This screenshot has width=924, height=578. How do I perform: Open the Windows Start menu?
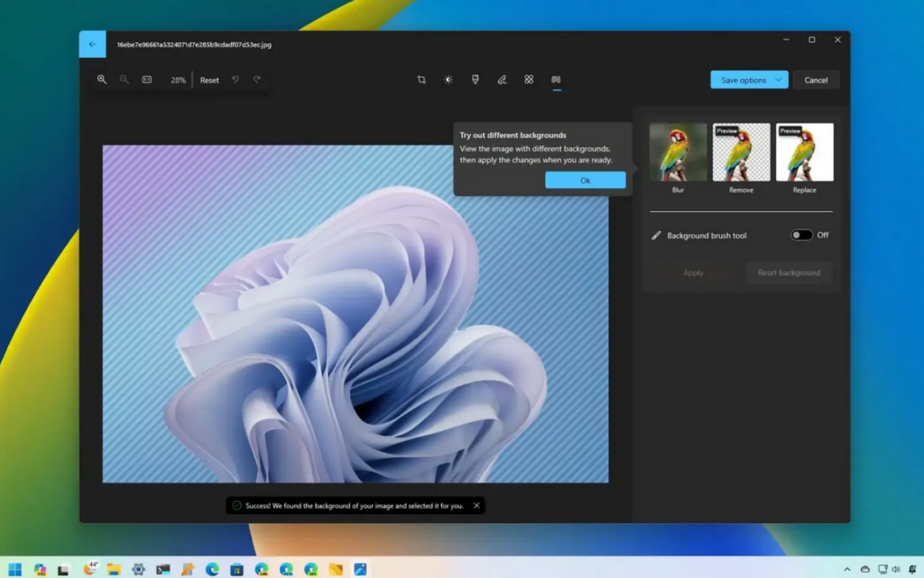(x=14, y=569)
